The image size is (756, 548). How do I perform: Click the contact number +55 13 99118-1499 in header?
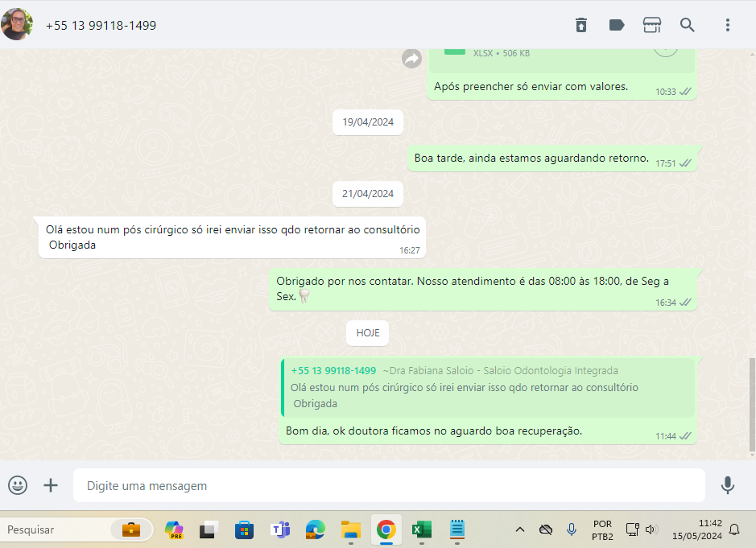pyautogui.click(x=101, y=26)
